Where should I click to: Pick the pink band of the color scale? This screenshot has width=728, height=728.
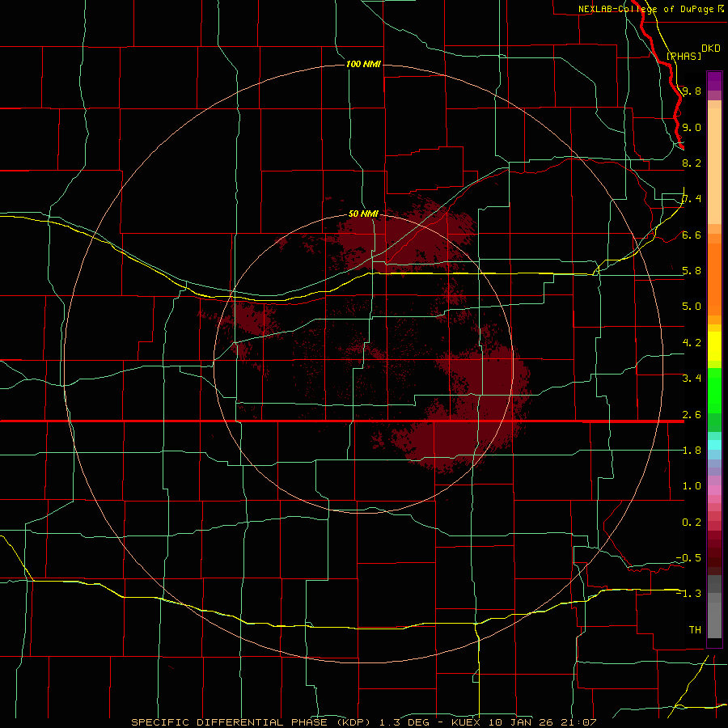[714, 490]
